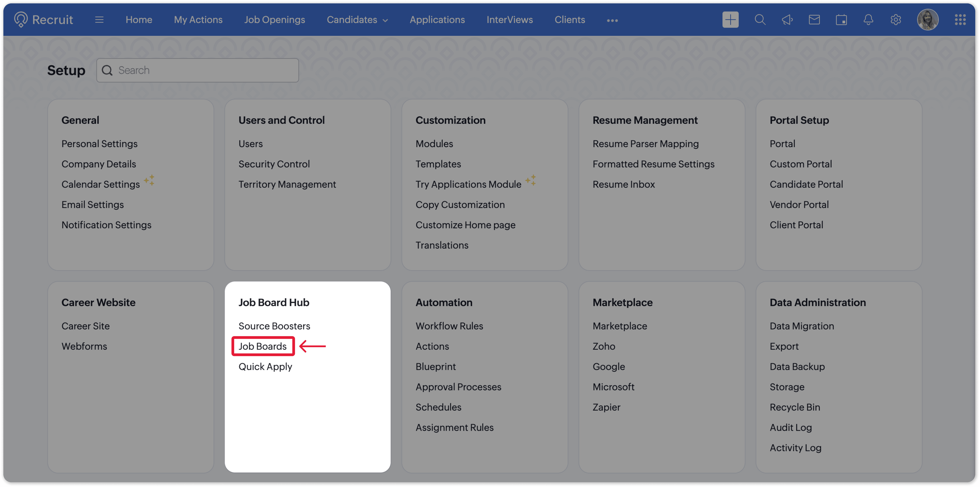Expand the more modules ellipsis
The height and width of the screenshot is (487, 980).
tap(612, 21)
